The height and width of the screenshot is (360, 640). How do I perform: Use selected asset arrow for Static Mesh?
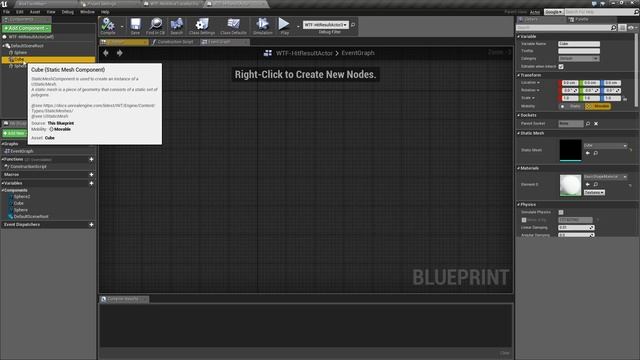pos(588,153)
